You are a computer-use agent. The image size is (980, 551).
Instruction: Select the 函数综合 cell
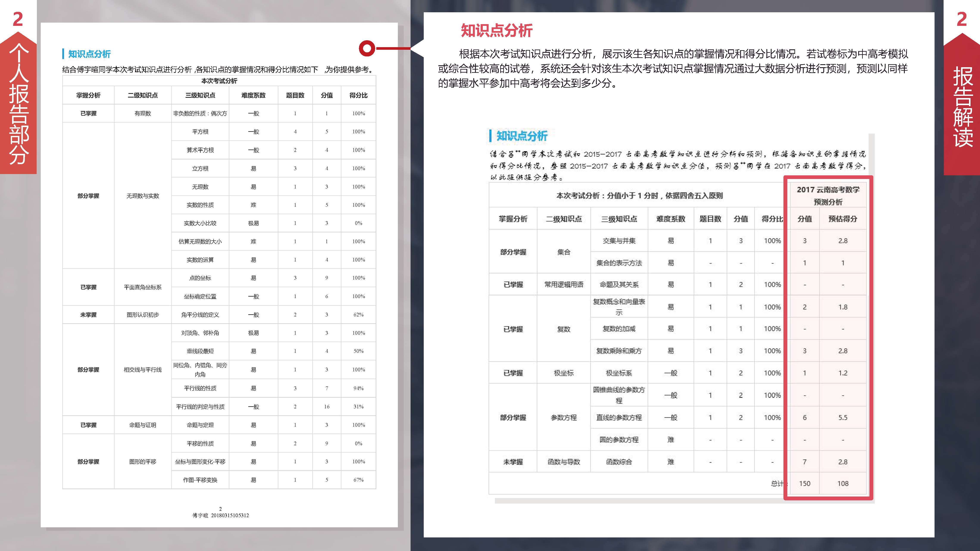tap(619, 462)
